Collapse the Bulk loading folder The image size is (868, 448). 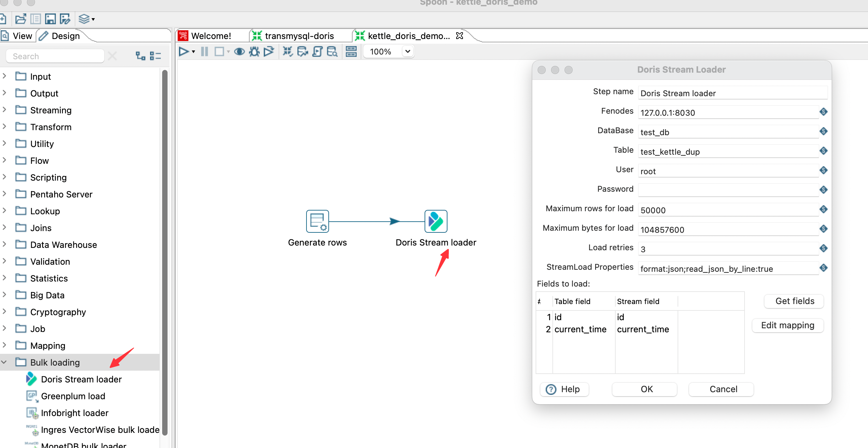click(x=4, y=362)
